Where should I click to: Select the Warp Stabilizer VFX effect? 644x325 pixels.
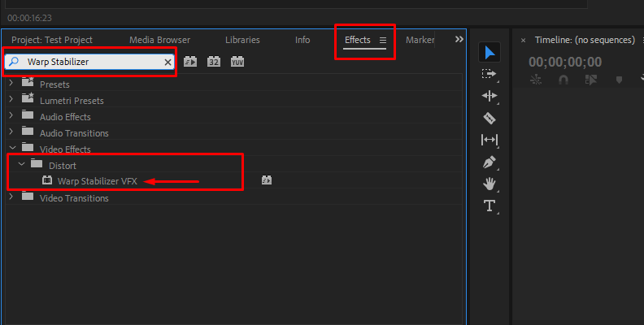click(97, 181)
